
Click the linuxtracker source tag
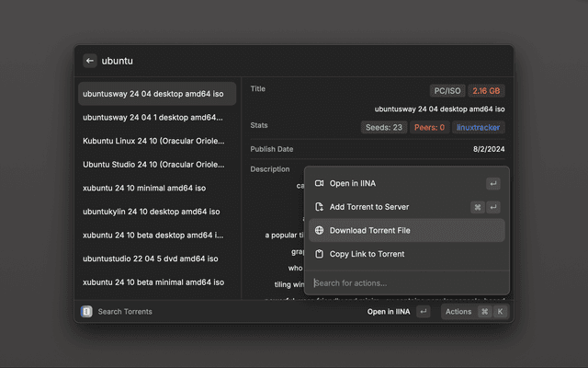pyautogui.click(x=479, y=128)
